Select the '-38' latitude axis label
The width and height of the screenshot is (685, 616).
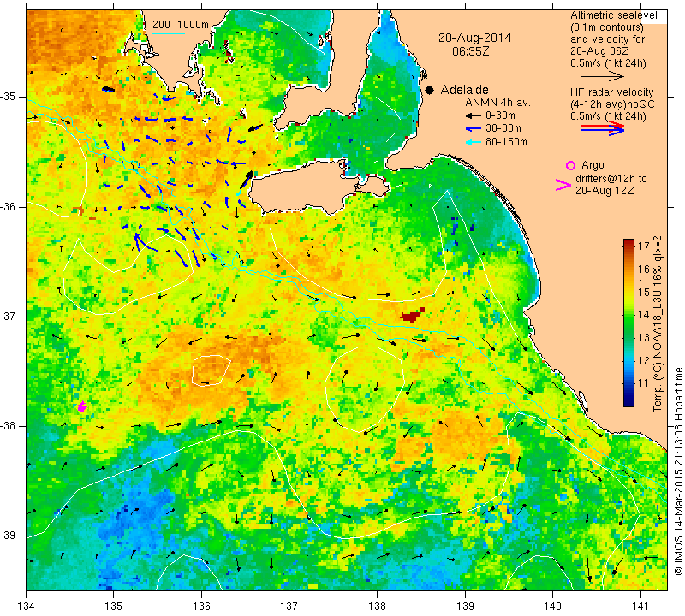click(9, 426)
